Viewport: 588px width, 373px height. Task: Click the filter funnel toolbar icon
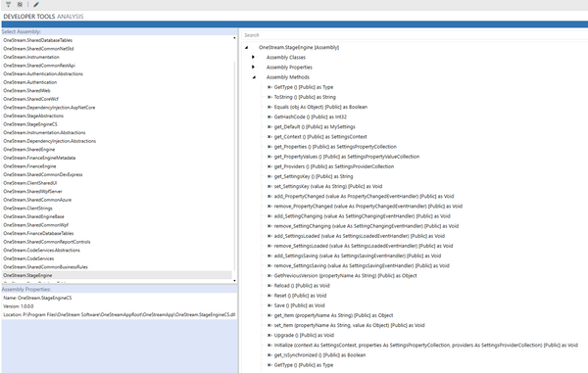coord(8,5)
